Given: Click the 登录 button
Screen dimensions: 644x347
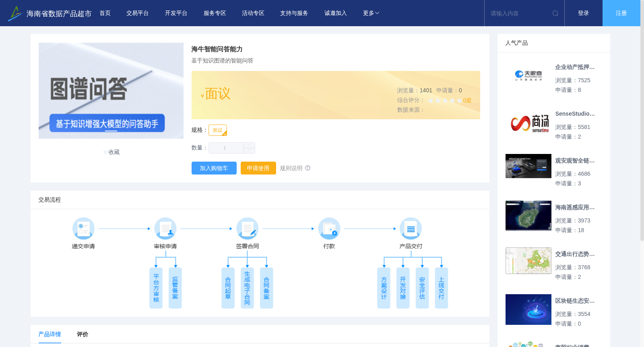Looking at the screenshot, I should [584, 13].
